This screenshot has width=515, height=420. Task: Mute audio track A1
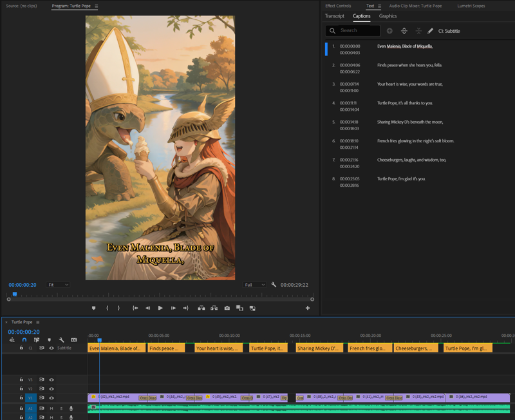click(x=51, y=408)
